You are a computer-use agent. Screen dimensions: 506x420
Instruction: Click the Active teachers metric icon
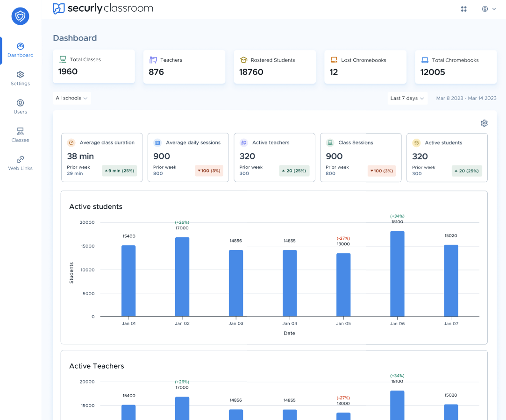(x=243, y=142)
